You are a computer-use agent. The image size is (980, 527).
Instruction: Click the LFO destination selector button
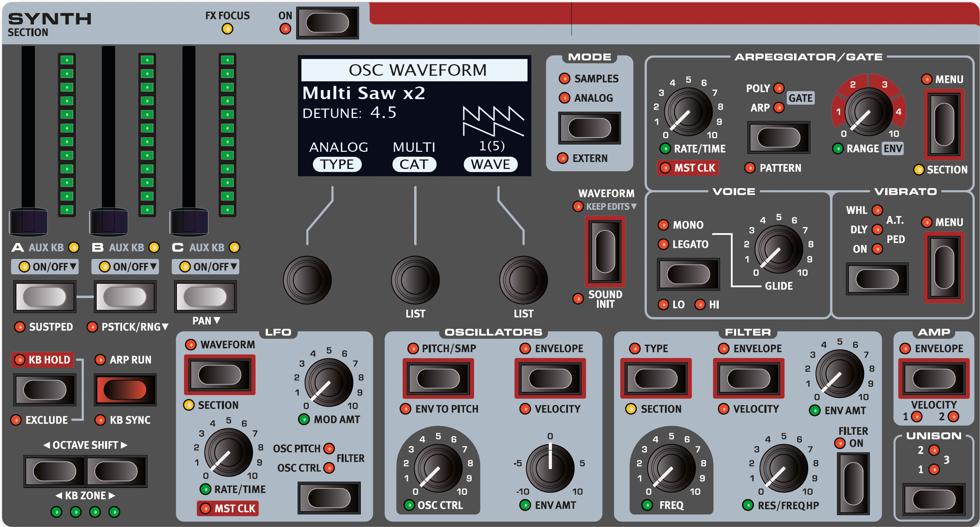coord(329,498)
